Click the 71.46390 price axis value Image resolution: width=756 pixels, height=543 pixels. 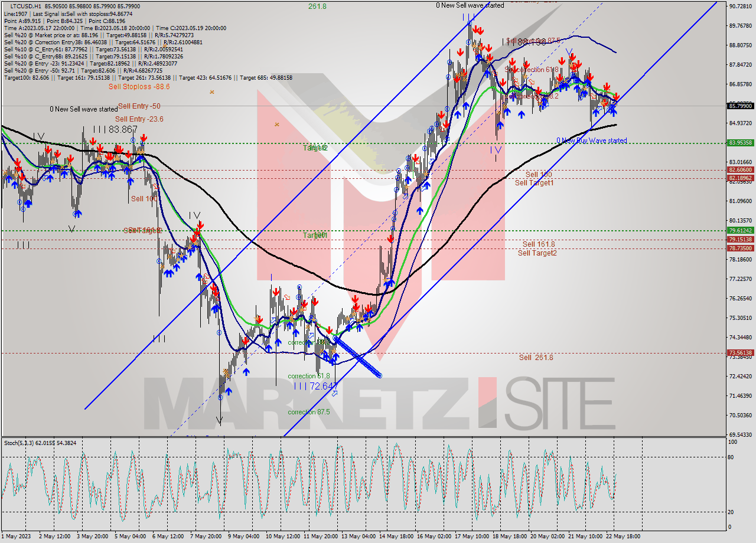coord(741,395)
